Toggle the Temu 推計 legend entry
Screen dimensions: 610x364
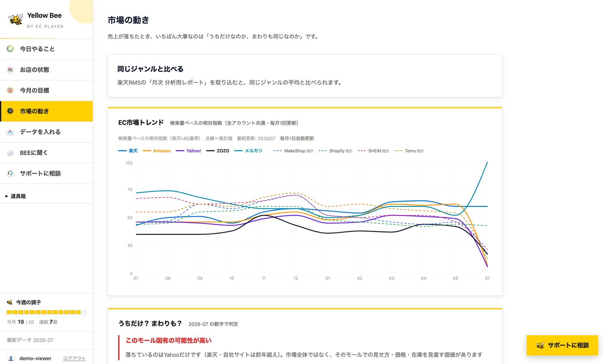pyautogui.click(x=409, y=151)
